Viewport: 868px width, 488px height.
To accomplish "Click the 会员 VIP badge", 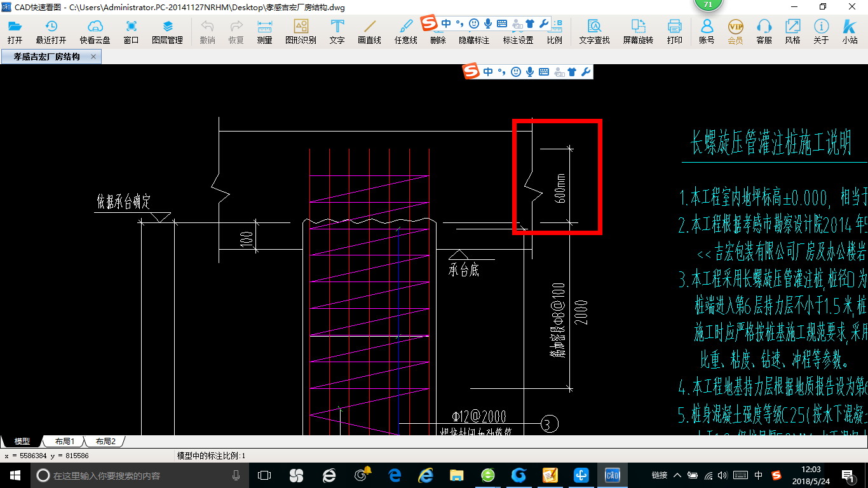I will coord(735,27).
